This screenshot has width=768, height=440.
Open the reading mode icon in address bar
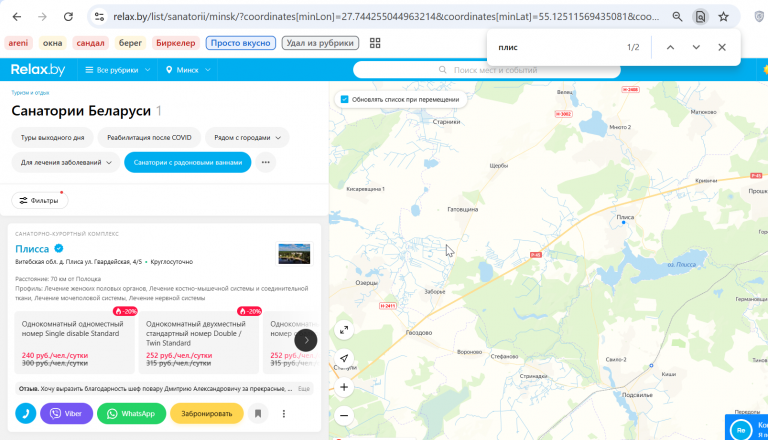700,17
